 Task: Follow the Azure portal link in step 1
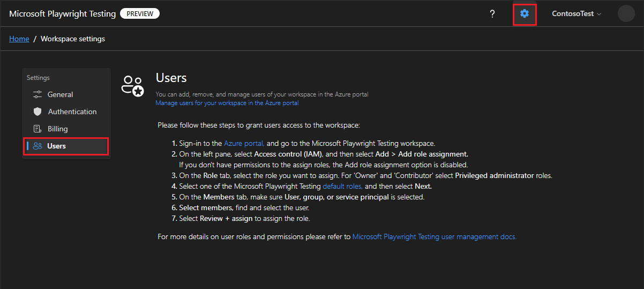[244, 143]
